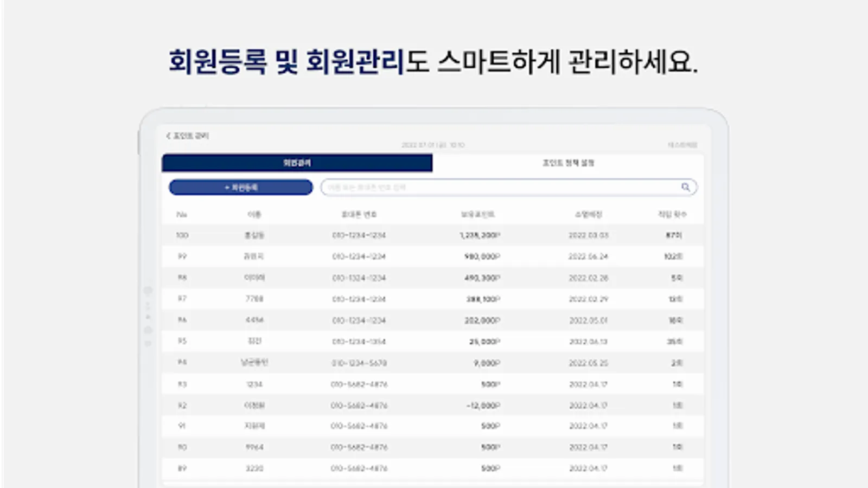Click the 388,100P points value

[x=483, y=299]
